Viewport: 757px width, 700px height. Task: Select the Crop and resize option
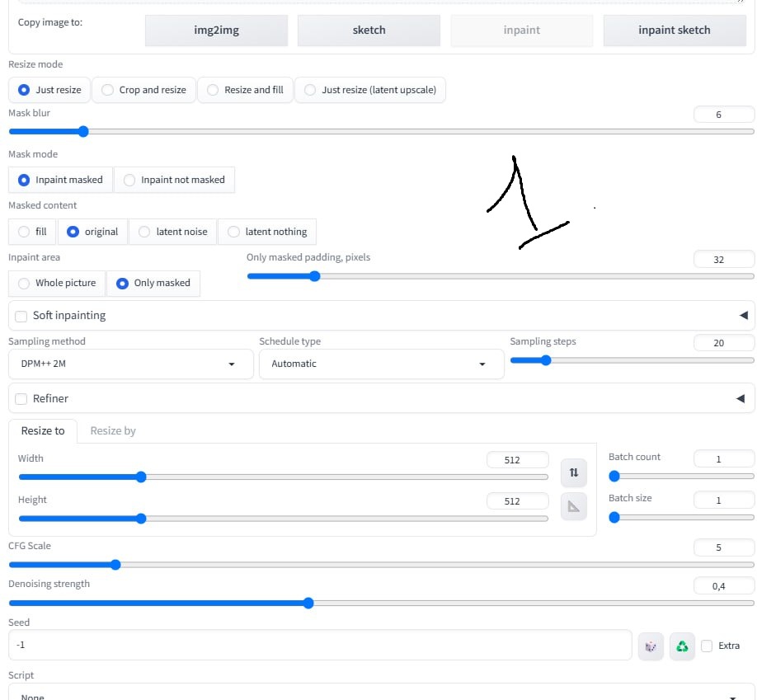click(x=144, y=90)
